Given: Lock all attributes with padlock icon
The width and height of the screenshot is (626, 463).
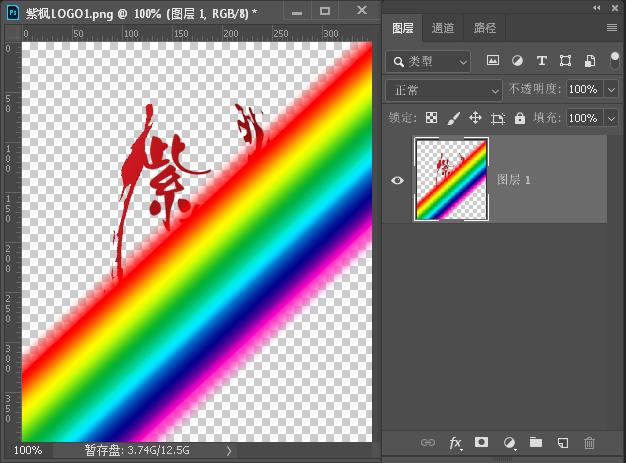Looking at the screenshot, I should pos(519,118).
